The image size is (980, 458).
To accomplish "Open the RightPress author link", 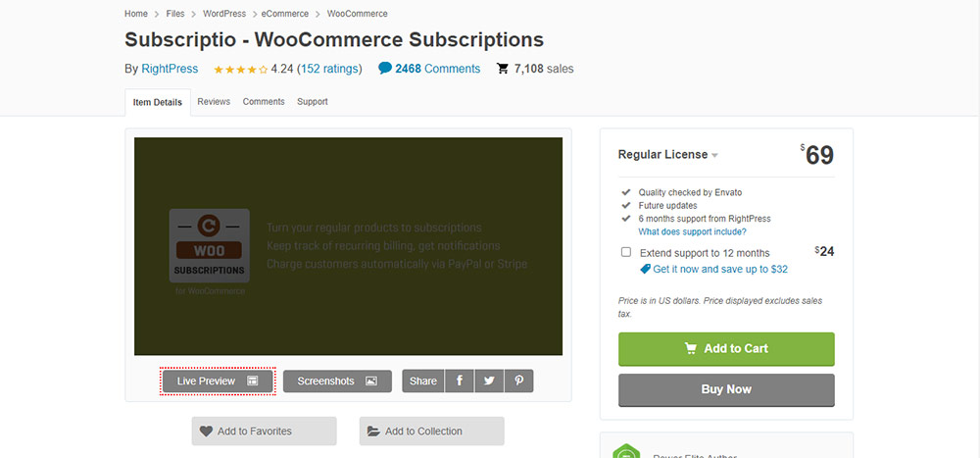I will [171, 69].
